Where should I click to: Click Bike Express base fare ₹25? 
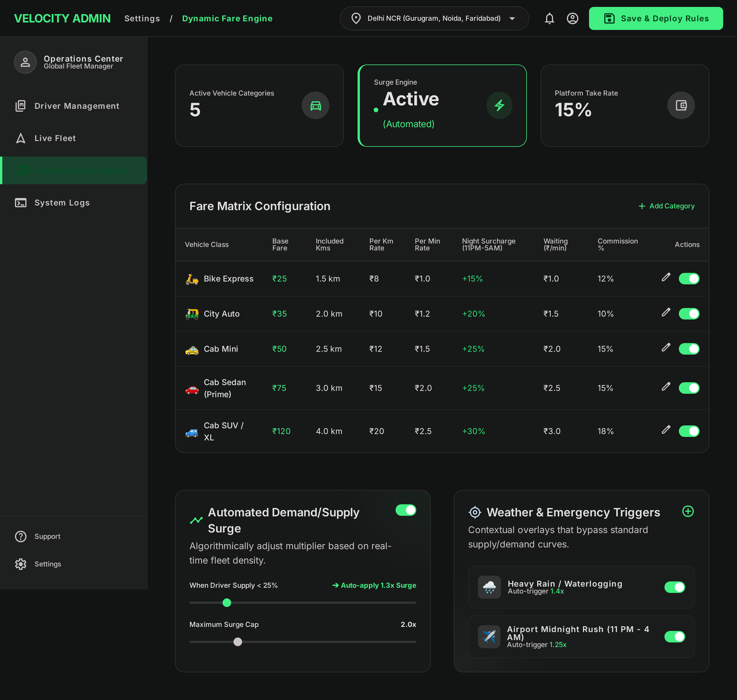279,279
